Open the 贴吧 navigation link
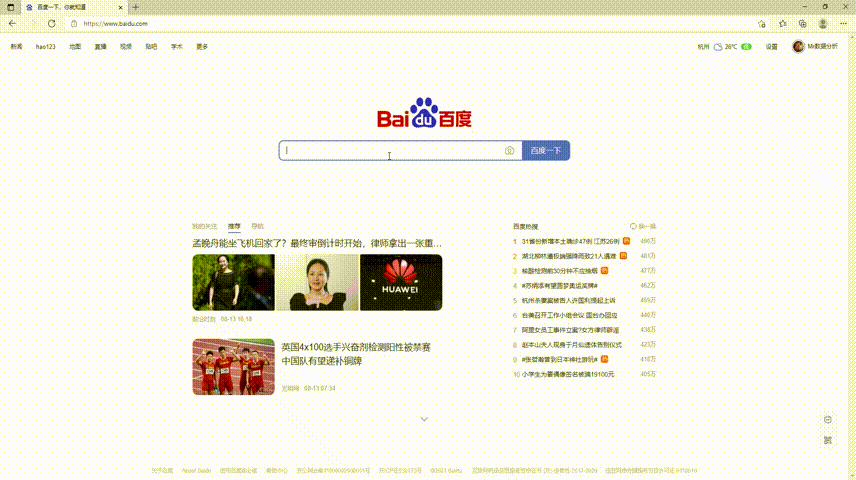The image size is (856, 480). coord(151,47)
